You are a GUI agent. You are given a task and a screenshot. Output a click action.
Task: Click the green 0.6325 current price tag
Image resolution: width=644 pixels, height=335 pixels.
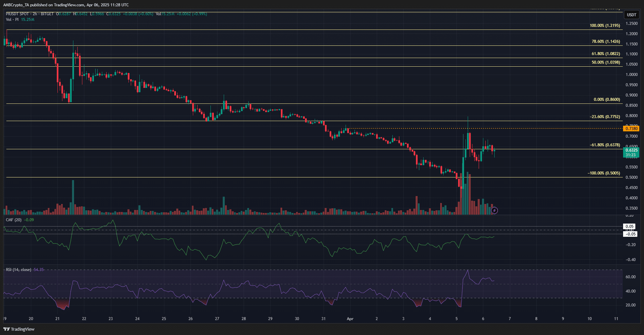(631, 150)
